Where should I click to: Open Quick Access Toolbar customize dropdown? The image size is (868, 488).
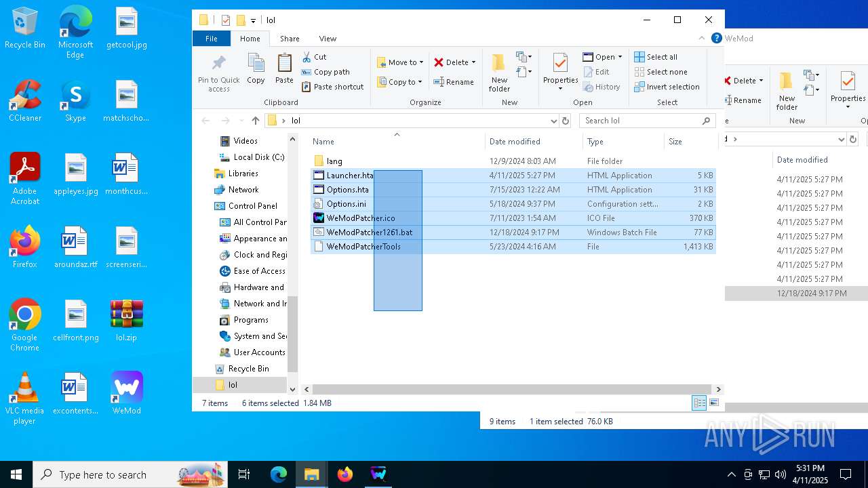pos(253,20)
